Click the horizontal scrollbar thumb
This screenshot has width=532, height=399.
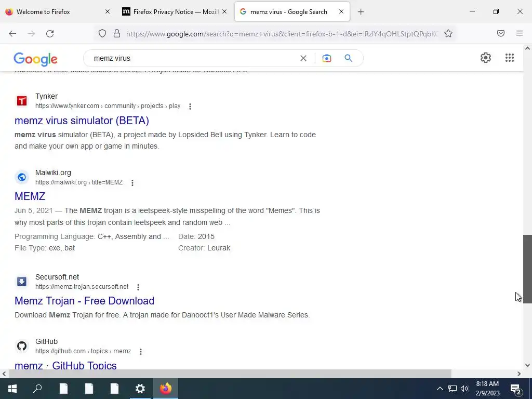coord(230,374)
